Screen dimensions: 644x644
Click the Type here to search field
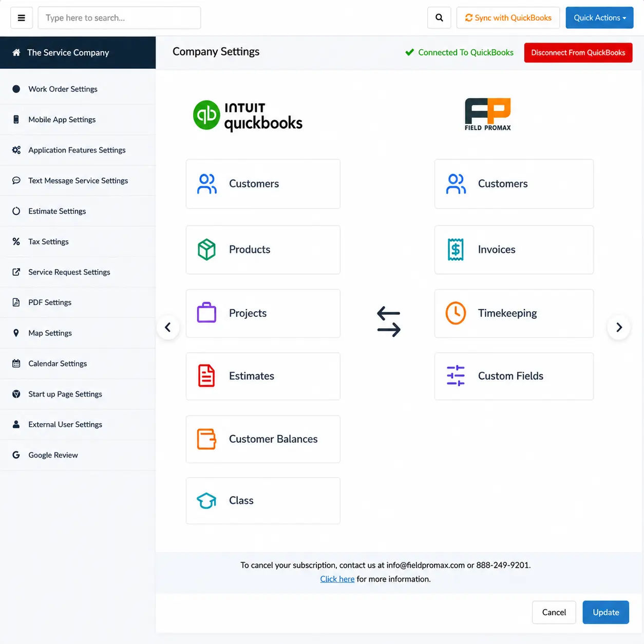tap(119, 18)
